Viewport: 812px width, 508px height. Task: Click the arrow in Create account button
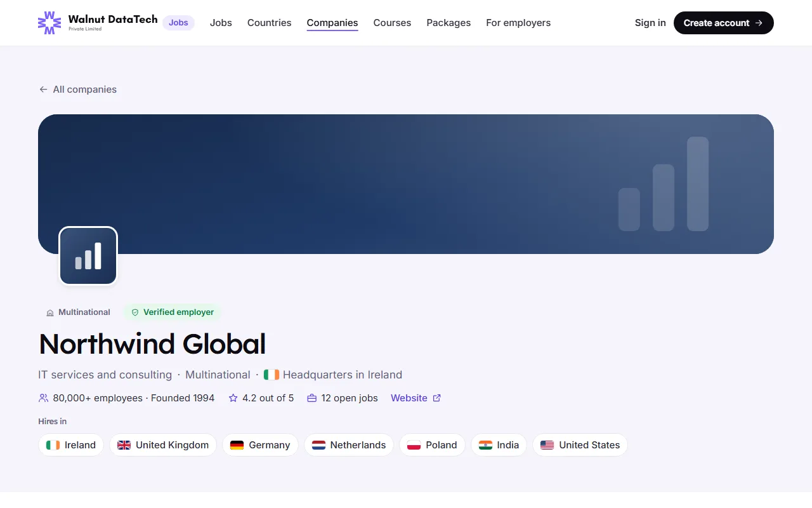[x=759, y=23]
